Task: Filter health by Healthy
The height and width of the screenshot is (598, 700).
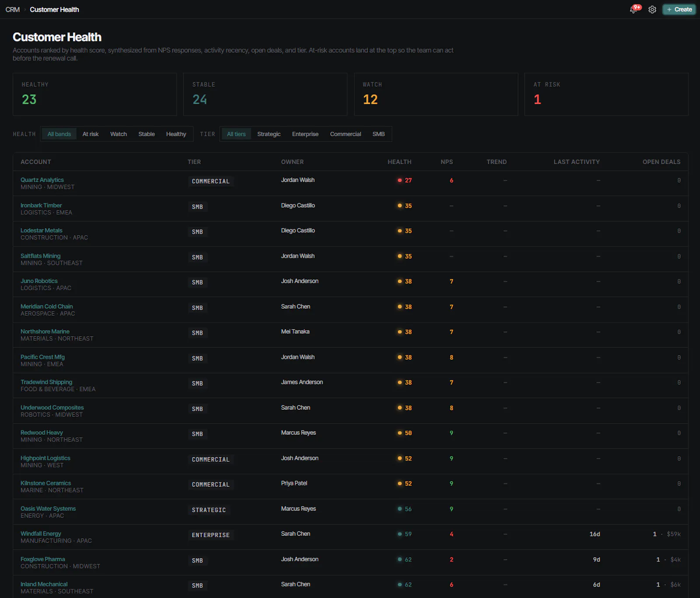Action: point(176,134)
